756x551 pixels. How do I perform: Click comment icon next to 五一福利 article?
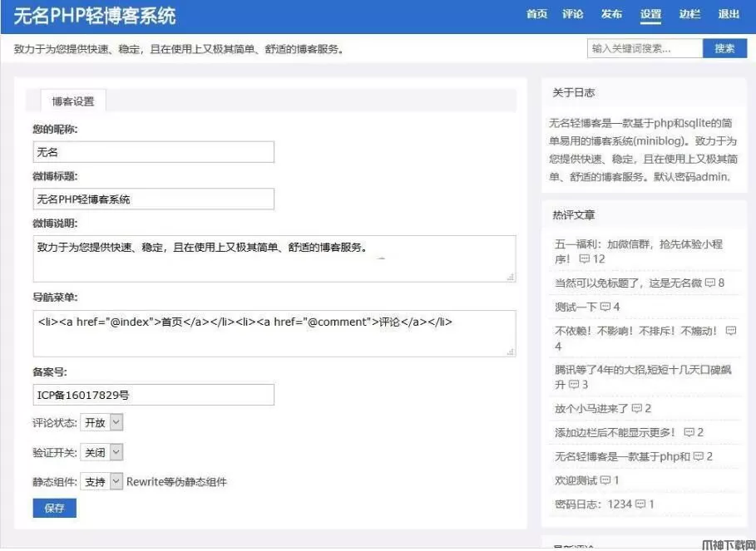coord(585,259)
